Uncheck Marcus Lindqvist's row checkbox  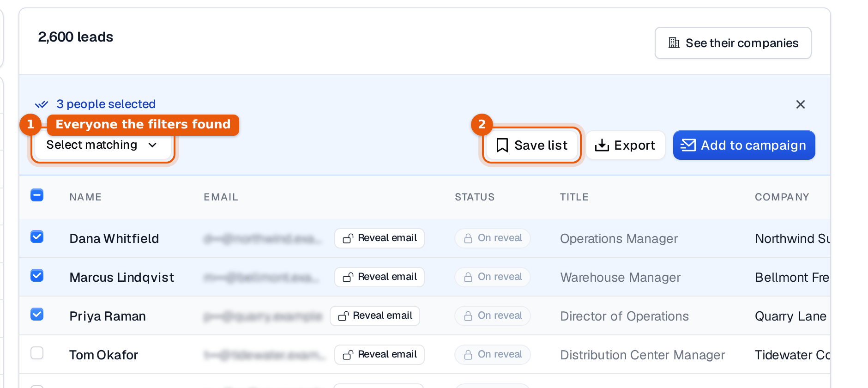point(37,276)
